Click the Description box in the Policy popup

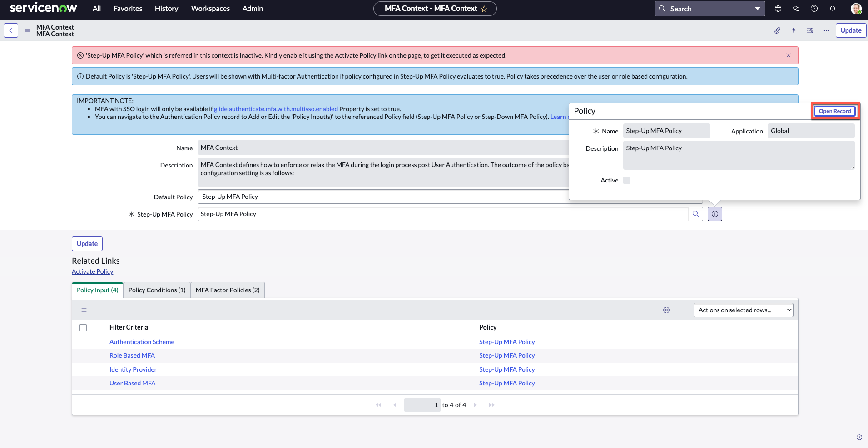click(739, 155)
